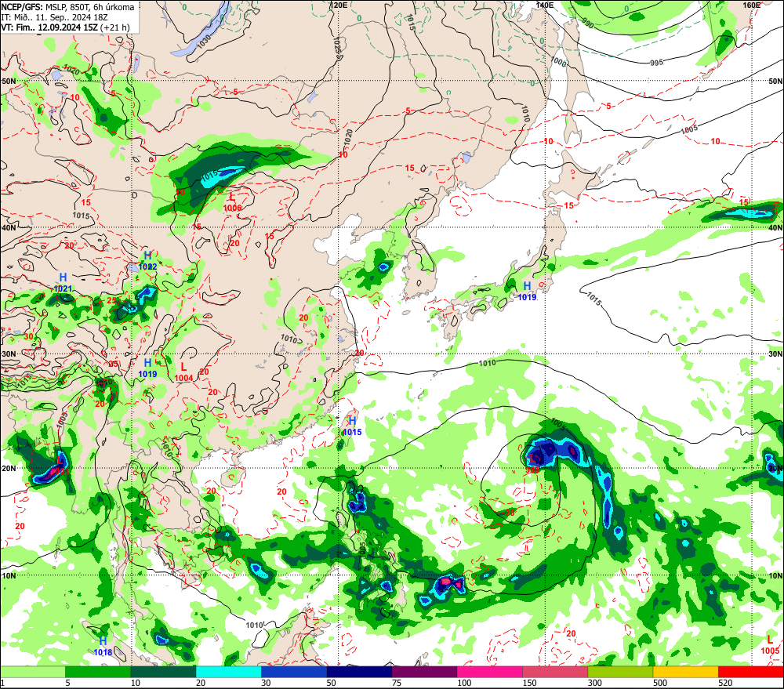Pick the blue 30–50 legend swatch
784x689 pixels.
click(294, 672)
